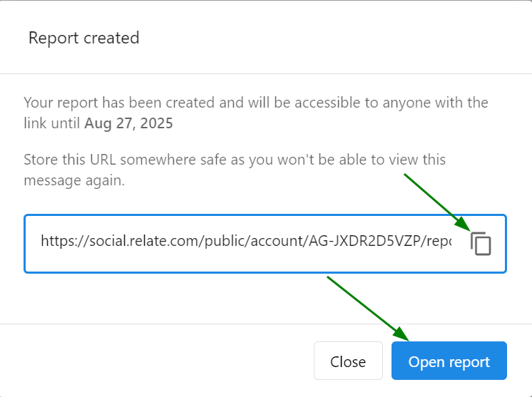
Task: Launch the report via Open report
Action: pyautogui.click(x=449, y=361)
